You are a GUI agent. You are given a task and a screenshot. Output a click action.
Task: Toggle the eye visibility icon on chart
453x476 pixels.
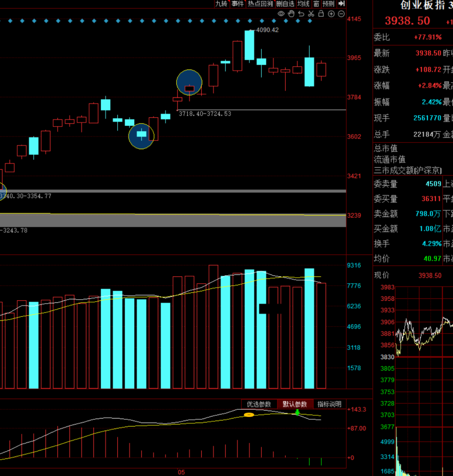281,14
